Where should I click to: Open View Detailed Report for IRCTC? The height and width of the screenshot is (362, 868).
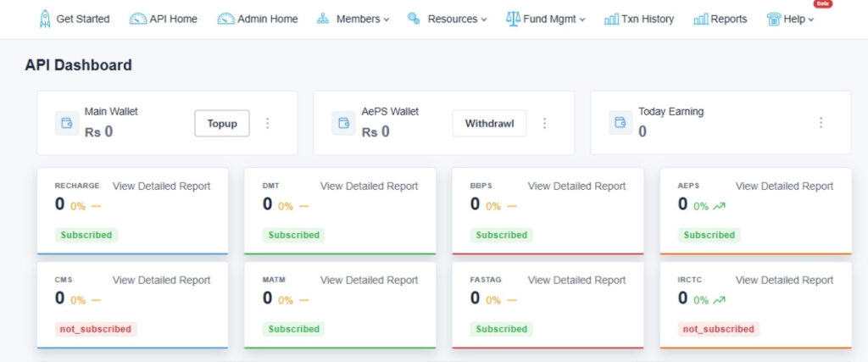point(784,280)
